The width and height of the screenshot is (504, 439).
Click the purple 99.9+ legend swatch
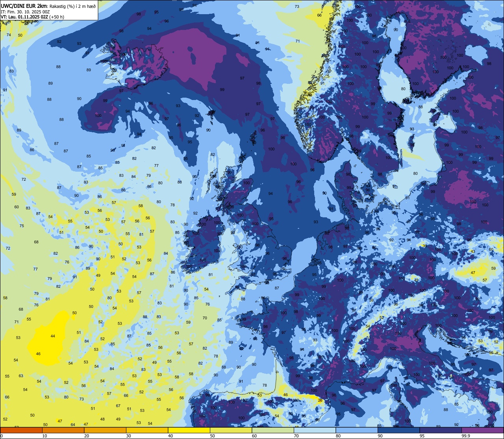click(x=482, y=430)
